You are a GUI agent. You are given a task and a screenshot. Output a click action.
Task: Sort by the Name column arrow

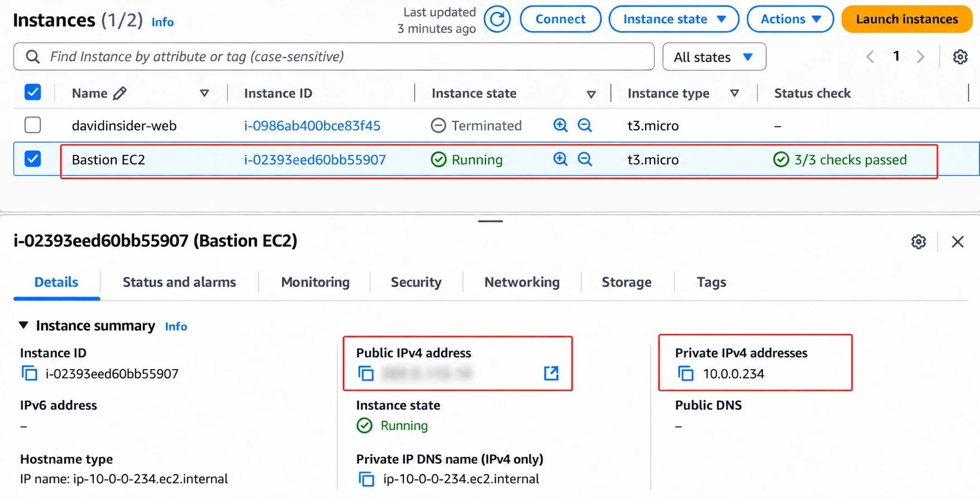[x=204, y=93]
